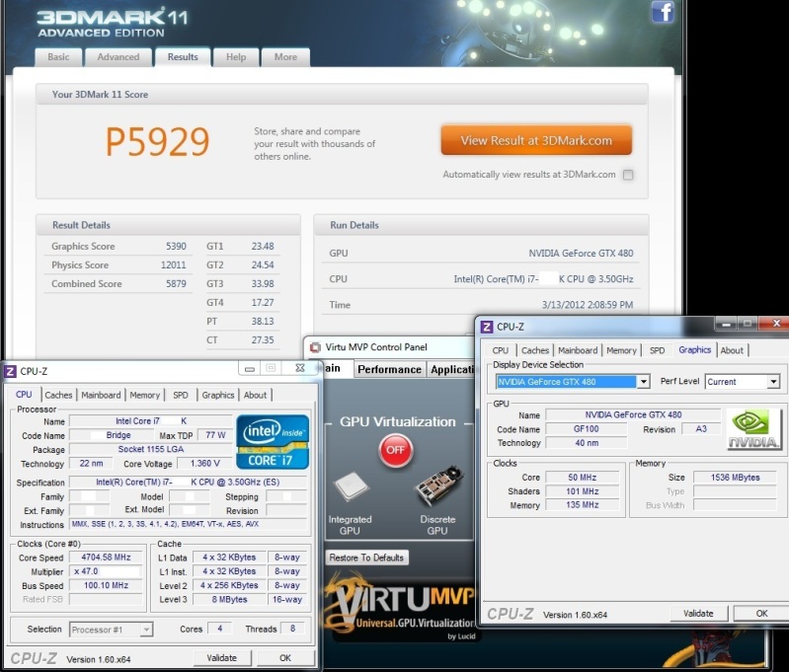This screenshot has height=672, width=789.
Task: Minimize the right CPU-Z window
Action: (726, 324)
